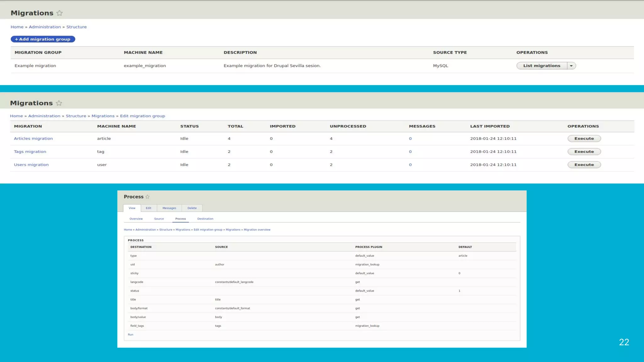Execute the Tags migration

[584, 151]
